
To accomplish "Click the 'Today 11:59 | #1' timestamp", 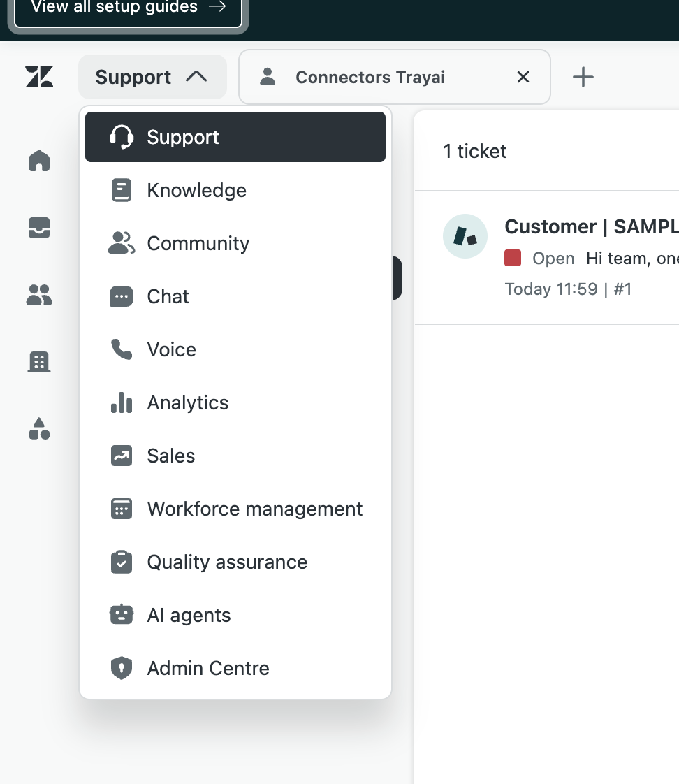I will [x=568, y=289].
